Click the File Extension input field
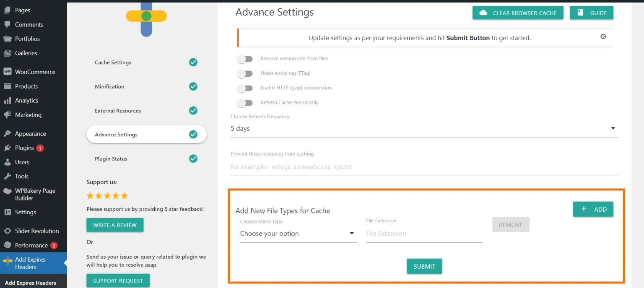Viewport: 644px width, 288px height. click(x=424, y=234)
